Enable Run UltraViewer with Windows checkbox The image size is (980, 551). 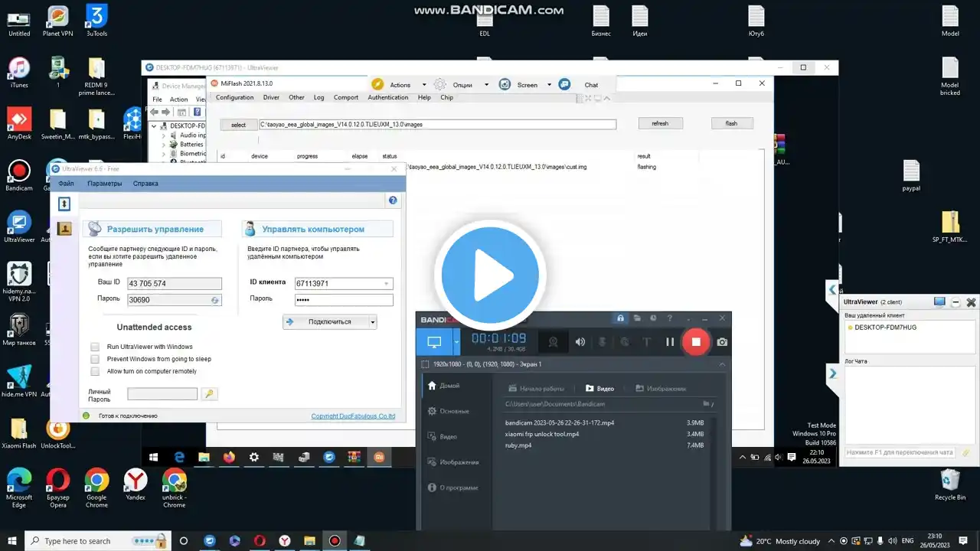pos(95,347)
